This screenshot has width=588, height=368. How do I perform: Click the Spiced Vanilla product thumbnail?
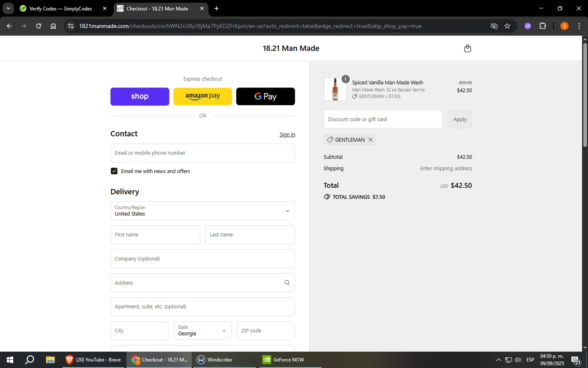335,89
